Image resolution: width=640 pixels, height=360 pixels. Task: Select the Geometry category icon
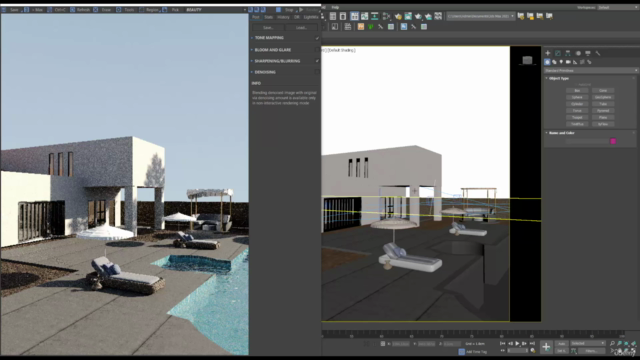click(x=547, y=62)
